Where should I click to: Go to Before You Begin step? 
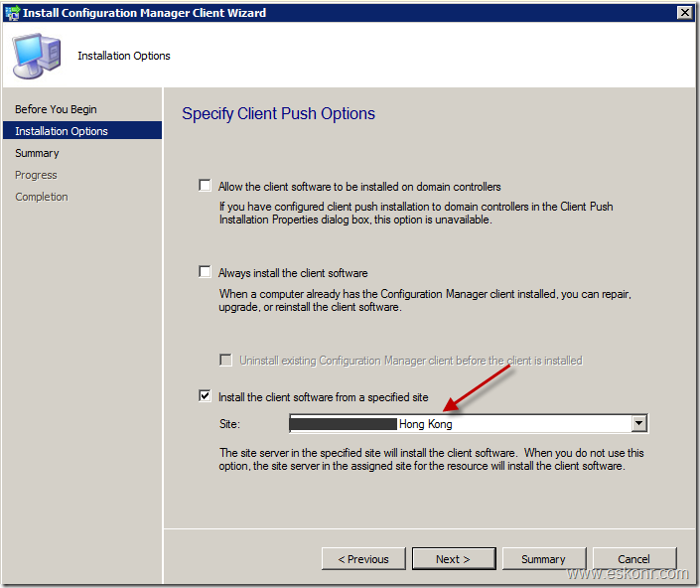56,109
